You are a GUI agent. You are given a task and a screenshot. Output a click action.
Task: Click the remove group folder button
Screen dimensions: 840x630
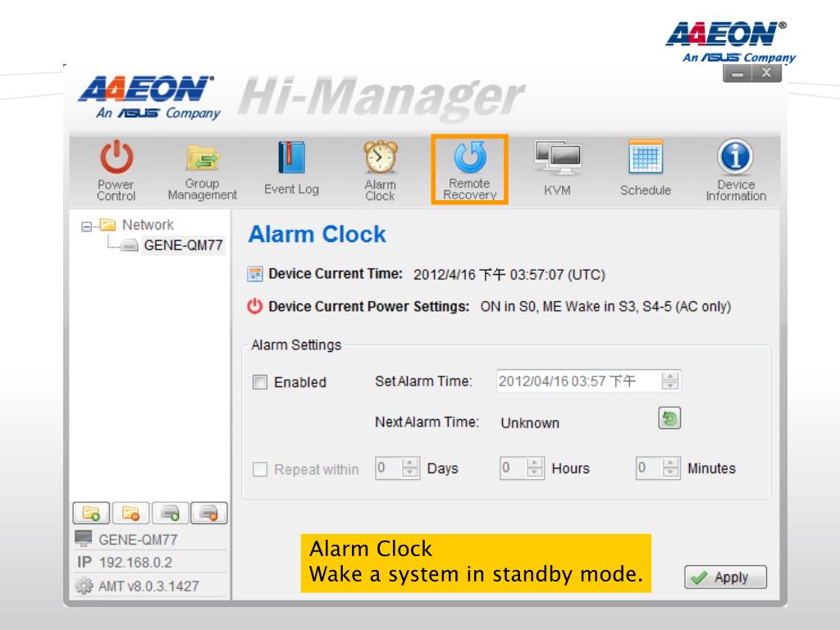point(130,514)
